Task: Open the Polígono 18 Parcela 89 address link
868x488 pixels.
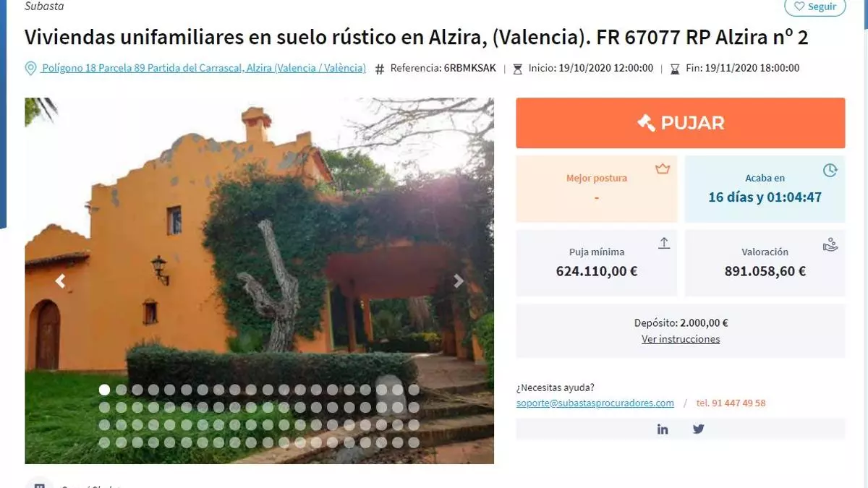Action: click(203, 68)
